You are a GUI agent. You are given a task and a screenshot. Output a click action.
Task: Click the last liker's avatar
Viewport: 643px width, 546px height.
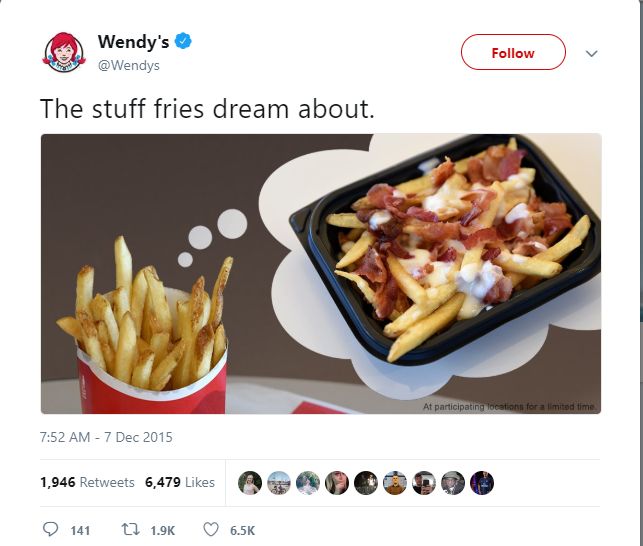(x=482, y=483)
